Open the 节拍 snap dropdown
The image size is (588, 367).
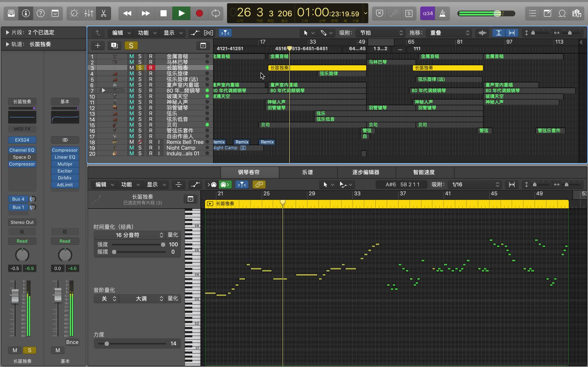(x=380, y=33)
